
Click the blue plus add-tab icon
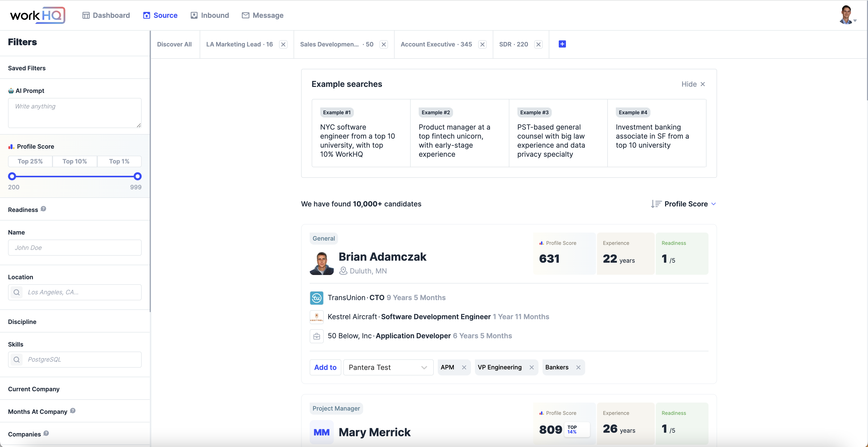pos(562,44)
